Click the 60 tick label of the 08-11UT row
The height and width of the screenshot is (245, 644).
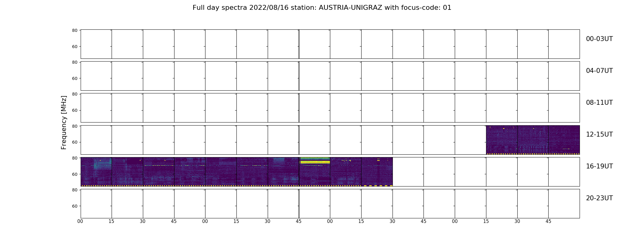pyautogui.click(x=75, y=110)
